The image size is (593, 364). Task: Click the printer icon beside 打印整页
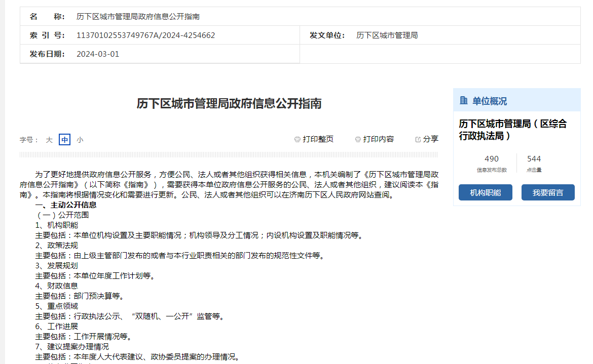tap(297, 139)
